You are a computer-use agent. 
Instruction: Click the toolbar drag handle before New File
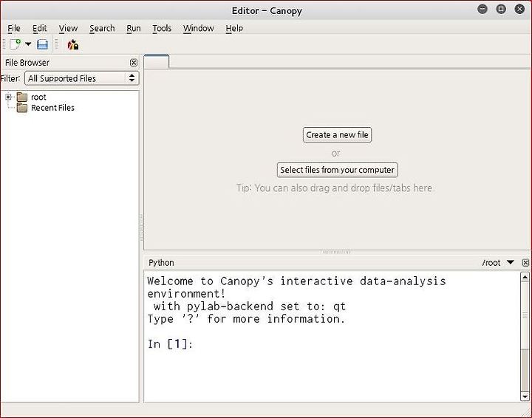(x=4, y=44)
